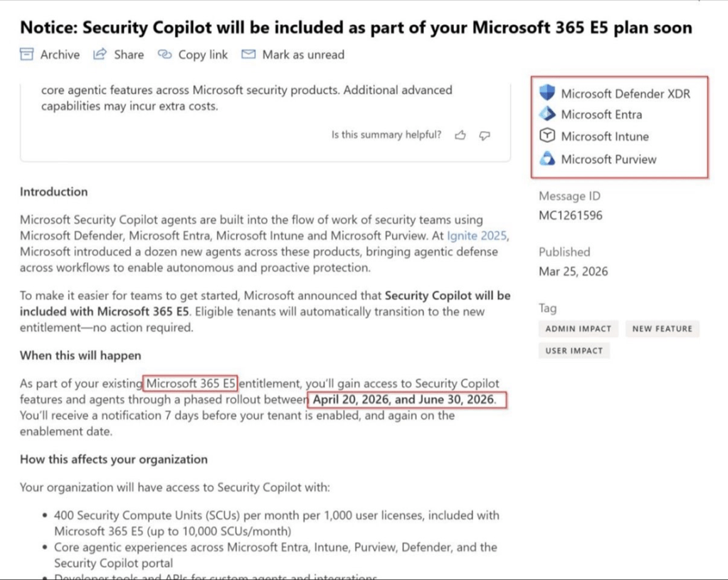Click the thumbs up feedback icon
This screenshot has height=580, width=728.
coord(460,135)
